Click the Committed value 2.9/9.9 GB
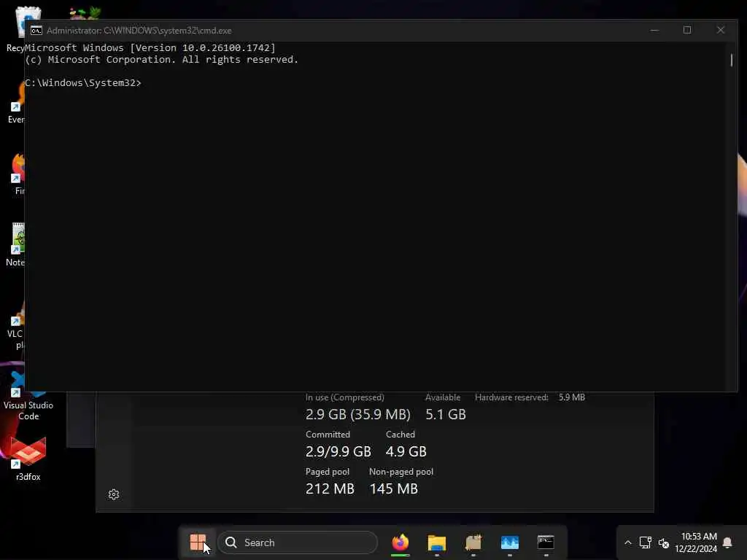 (x=338, y=451)
